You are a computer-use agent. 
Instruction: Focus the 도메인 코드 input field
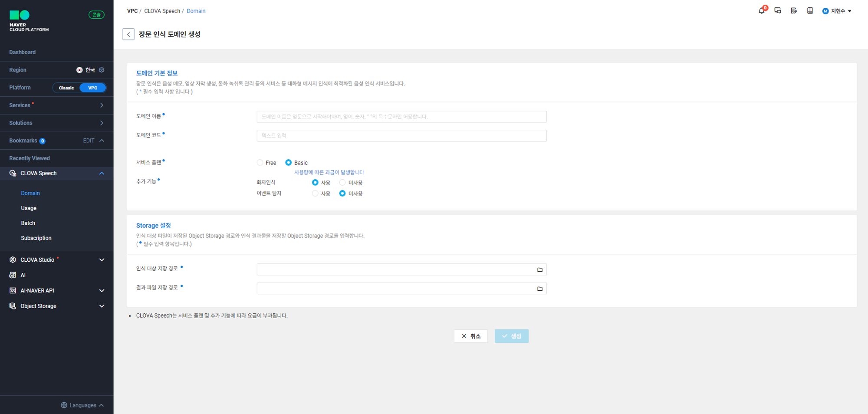[401, 136]
